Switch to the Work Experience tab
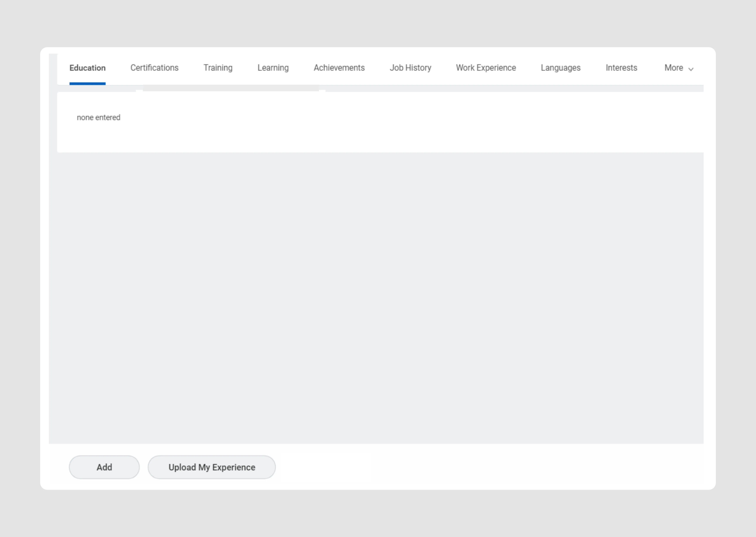This screenshot has height=537, width=756. tap(485, 68)
